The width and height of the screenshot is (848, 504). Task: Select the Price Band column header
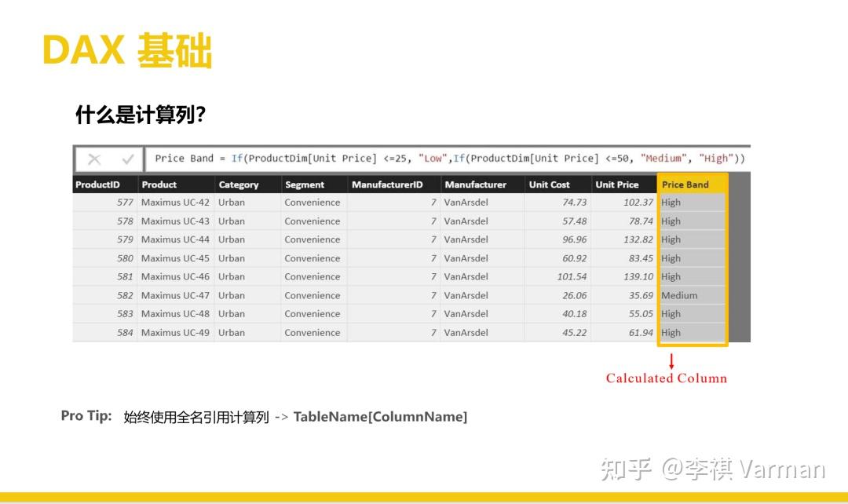pos(684,184)
